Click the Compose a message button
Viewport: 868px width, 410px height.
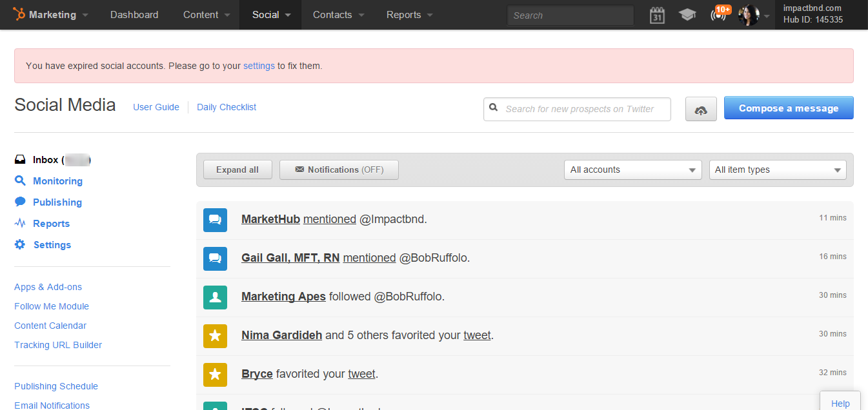789,108
